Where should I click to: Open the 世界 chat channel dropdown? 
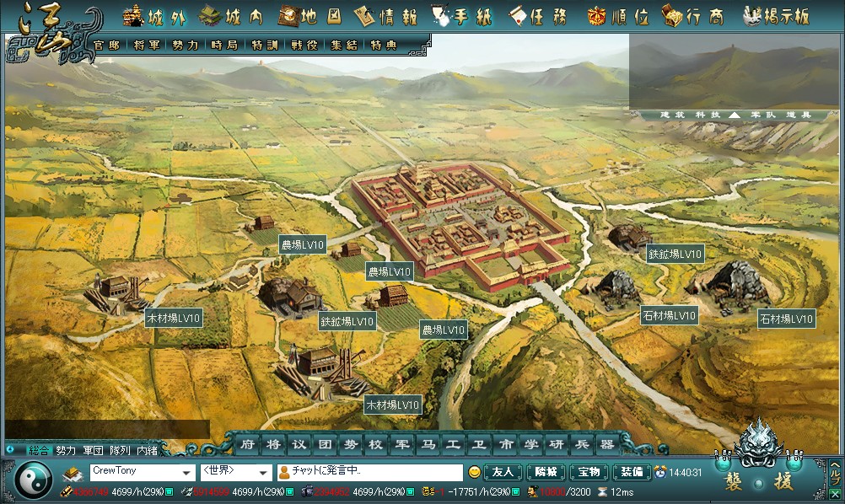(264, 472)
